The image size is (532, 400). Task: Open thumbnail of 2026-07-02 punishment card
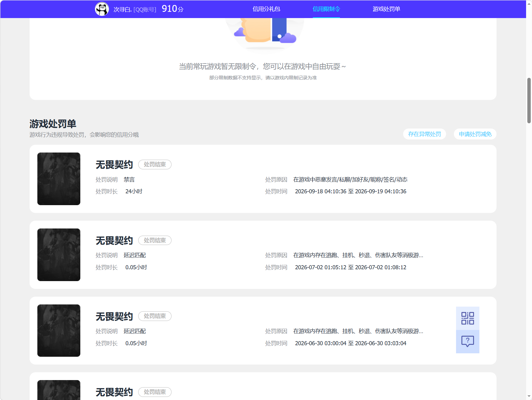pyautogui.click(x=59, y=255)
